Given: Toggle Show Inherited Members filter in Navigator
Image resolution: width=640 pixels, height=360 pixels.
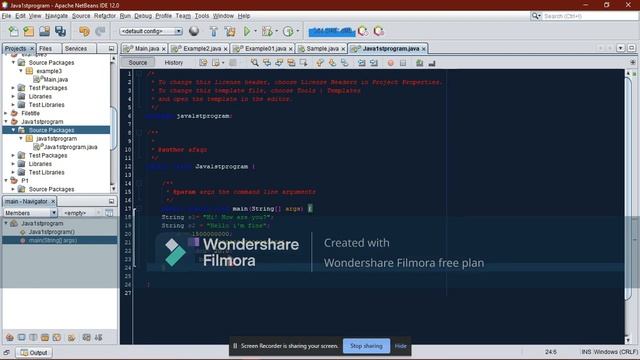Looking at the screenshot, I should click(9, 337).
